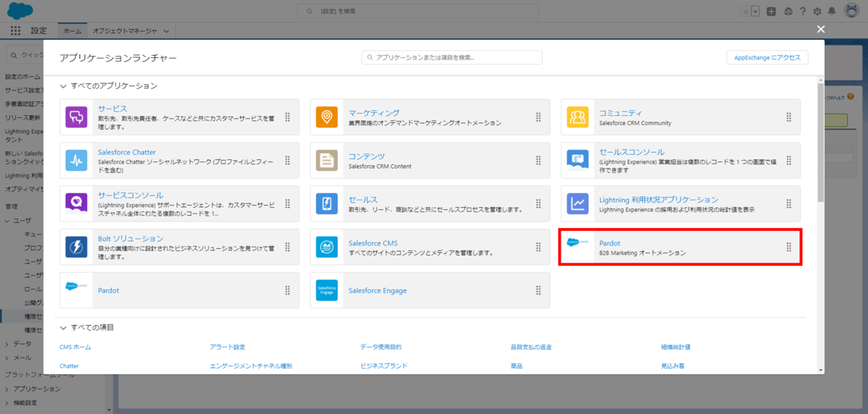This screenshot has width=868, height=414.
Task: Expand the アプリケーション node in sidebar
Action: click(x=7, y=389)
